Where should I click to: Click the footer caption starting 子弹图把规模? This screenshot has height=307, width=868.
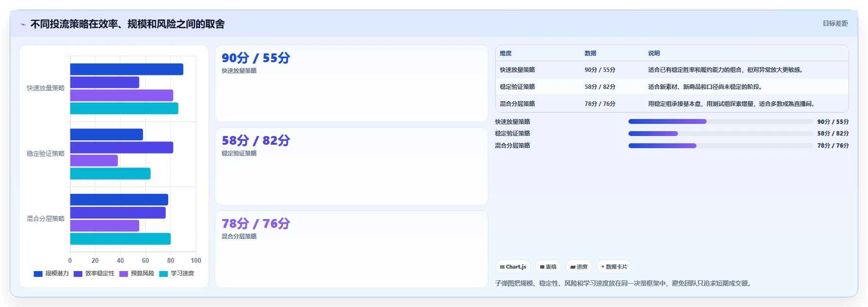pos(624,283)
